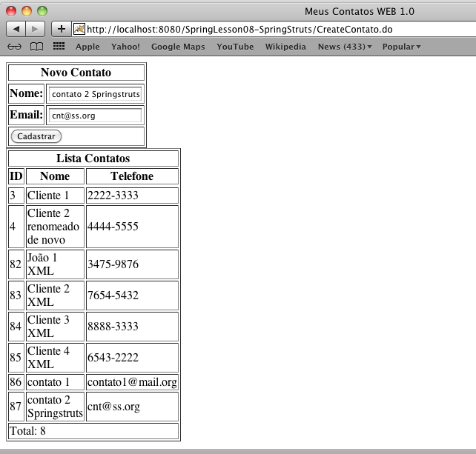
Task: Click ID cell 85
Action: (x=16, y=358)
